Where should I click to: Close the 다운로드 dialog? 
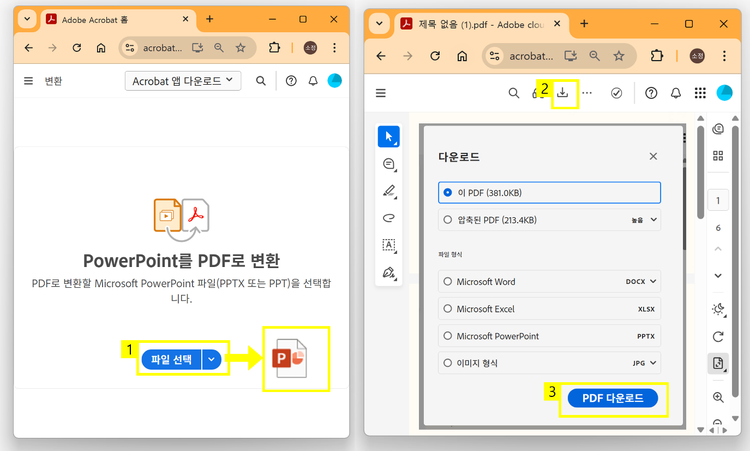pos(653,156)
